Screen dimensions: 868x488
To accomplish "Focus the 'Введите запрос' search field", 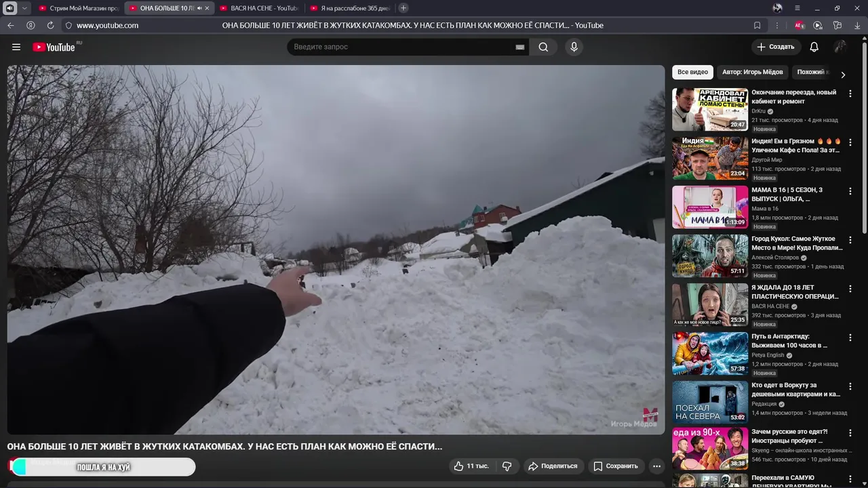I will 400,47.
